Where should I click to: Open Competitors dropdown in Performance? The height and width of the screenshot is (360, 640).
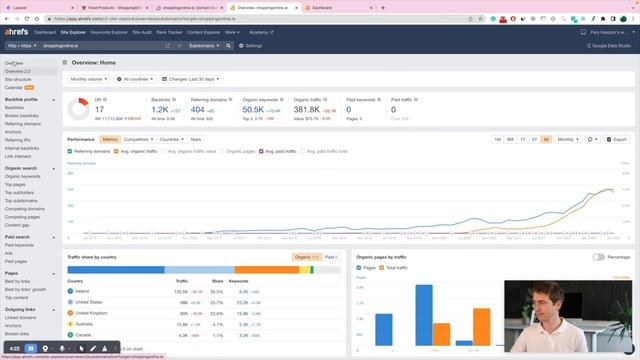tap(138, 139)
